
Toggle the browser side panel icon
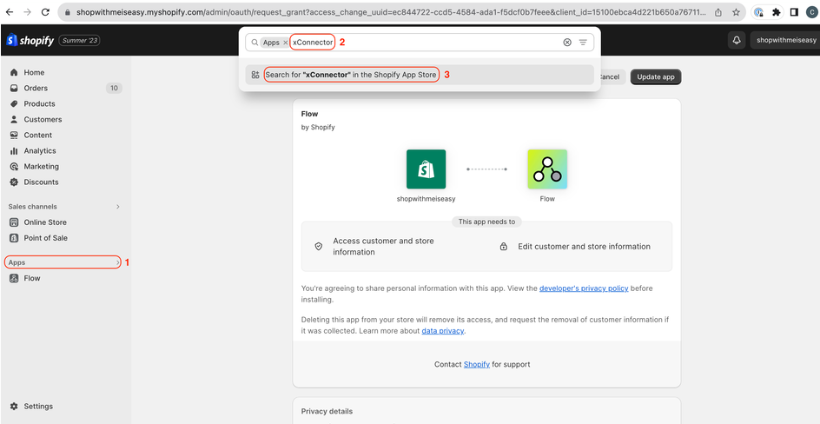pos(794,12)
